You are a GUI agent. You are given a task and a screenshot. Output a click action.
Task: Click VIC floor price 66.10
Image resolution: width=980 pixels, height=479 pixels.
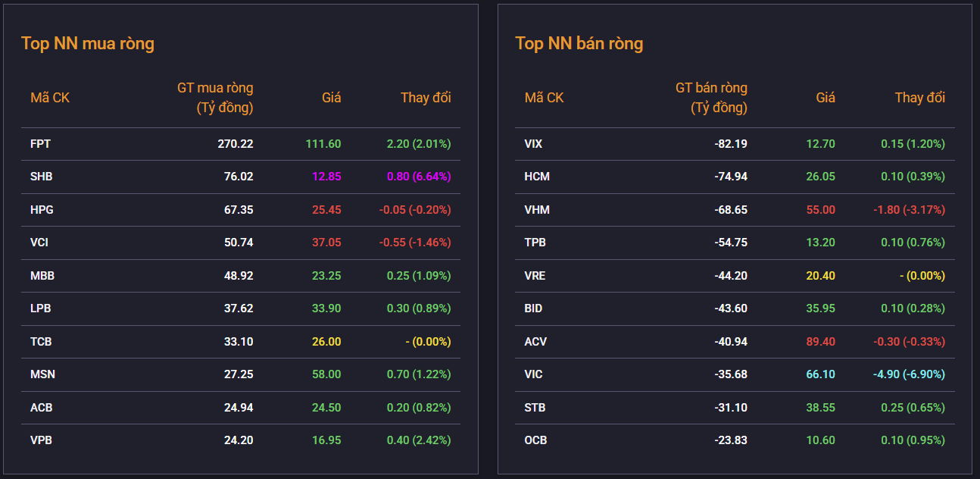[821, 374]
